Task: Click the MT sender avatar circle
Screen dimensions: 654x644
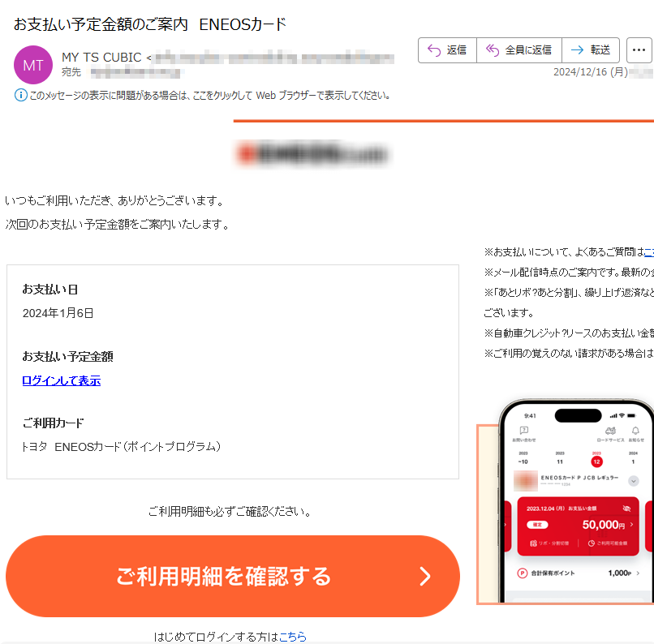Action: pyautogui.click(x=33, y=65)
